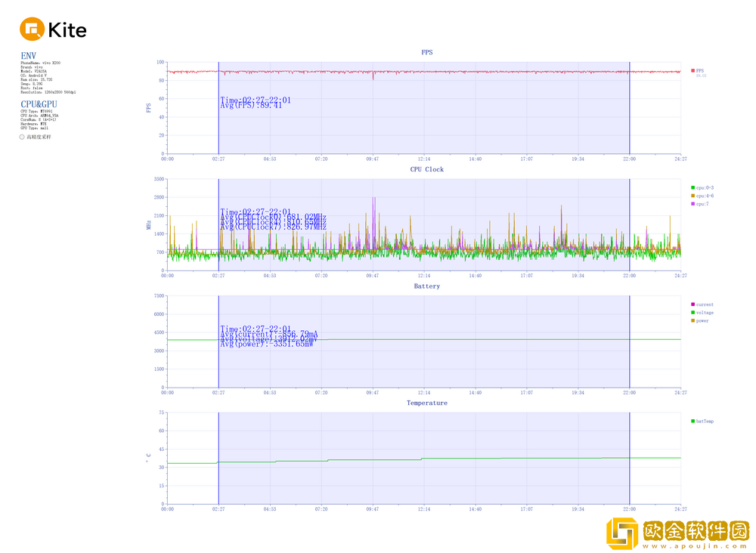
Task: Click the FPS chart title
Action: [x=427, y=52]
